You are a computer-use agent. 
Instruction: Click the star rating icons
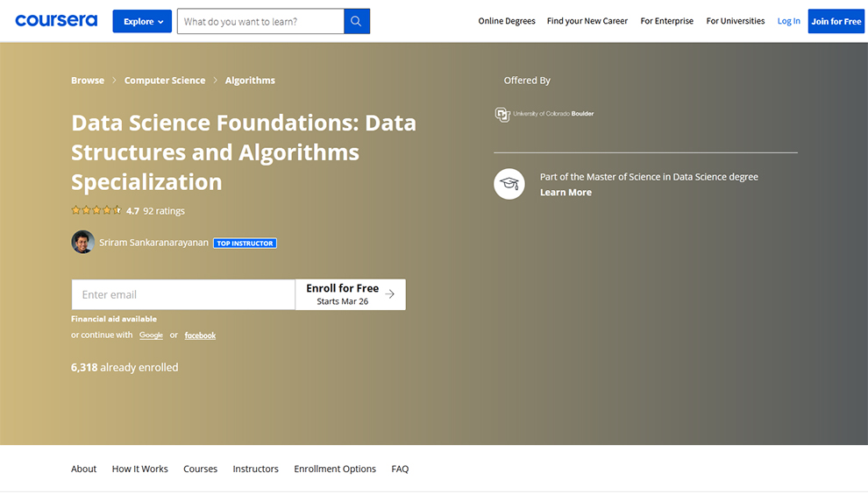[96, 210]
